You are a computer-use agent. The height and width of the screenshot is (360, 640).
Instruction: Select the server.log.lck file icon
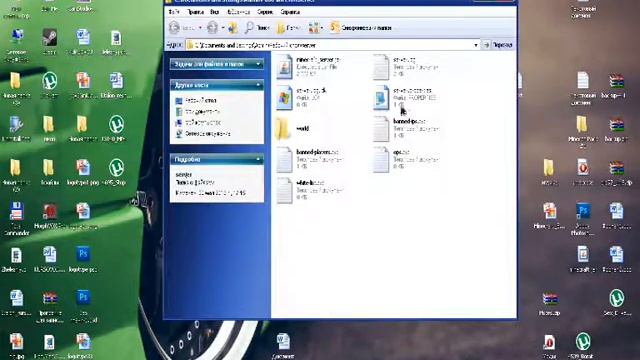point(284,98)
